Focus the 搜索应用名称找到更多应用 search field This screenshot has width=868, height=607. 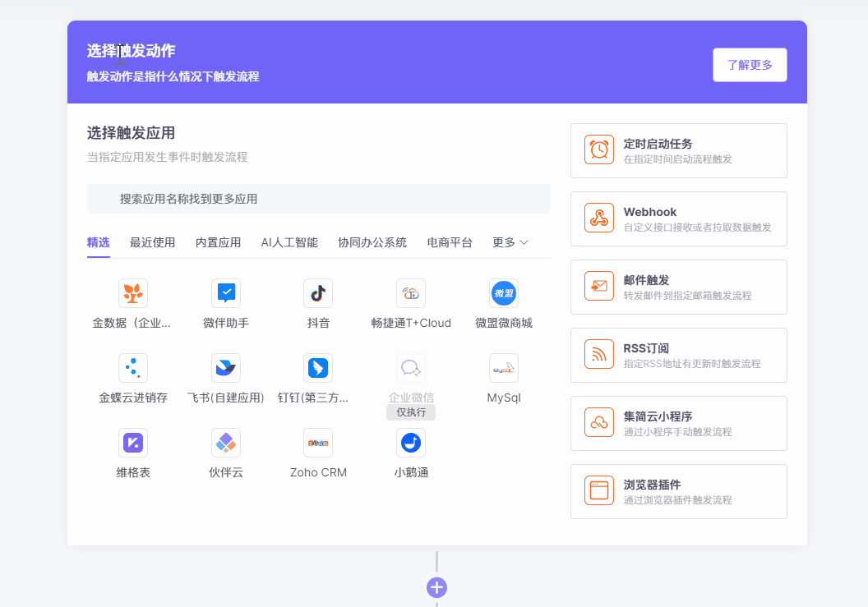point(319,199)
